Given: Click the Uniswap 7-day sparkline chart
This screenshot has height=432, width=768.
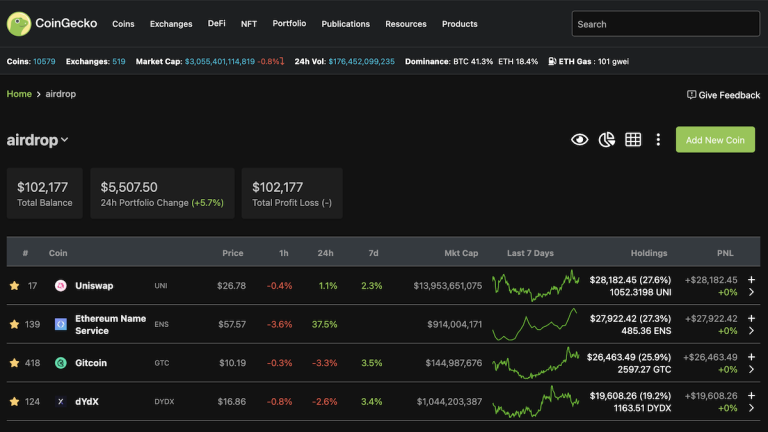Looking at the screenshot, I should (x=535, y=286).
